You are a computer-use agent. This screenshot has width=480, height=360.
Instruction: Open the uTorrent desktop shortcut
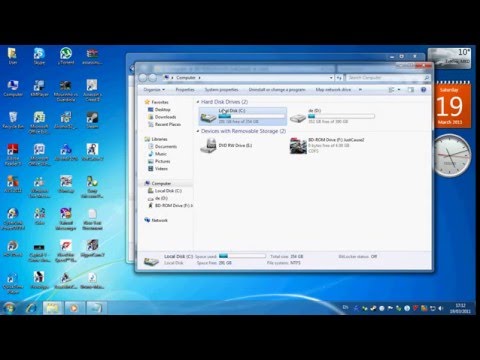pos(66,56)
